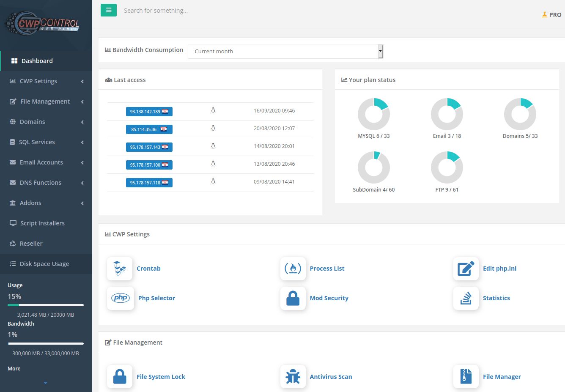Open the File Manager
Viewport: 565px width, 392px height.
coord(502,377)
